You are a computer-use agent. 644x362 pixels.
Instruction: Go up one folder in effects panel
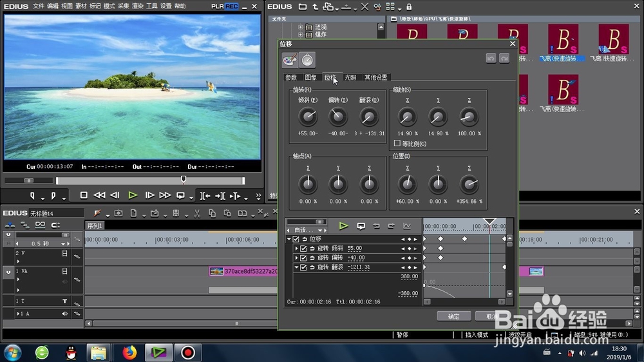(315, 7)
